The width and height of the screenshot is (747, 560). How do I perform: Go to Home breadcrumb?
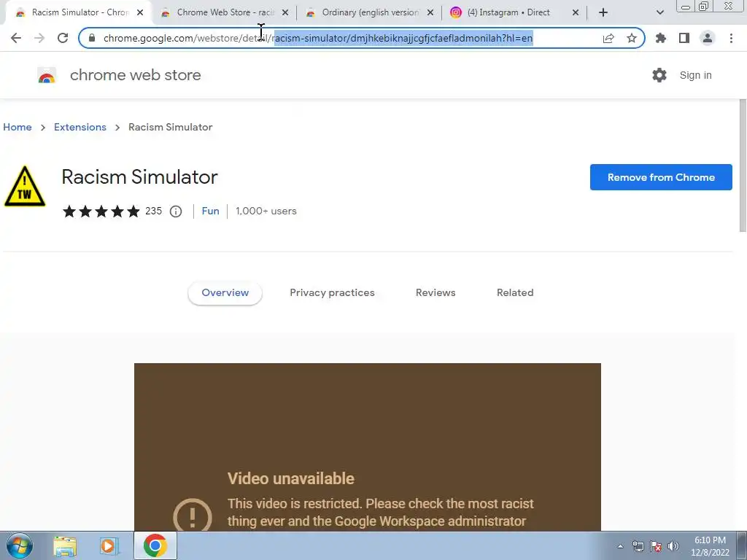(18, 127)
